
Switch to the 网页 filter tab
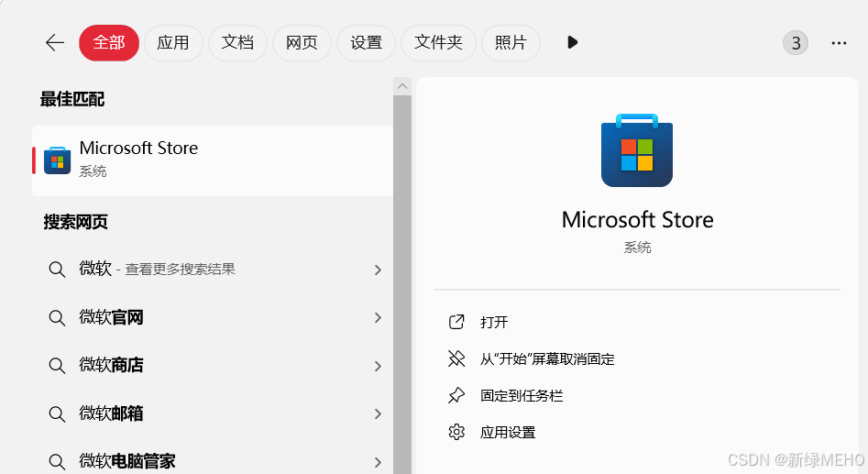coord(302,43)
